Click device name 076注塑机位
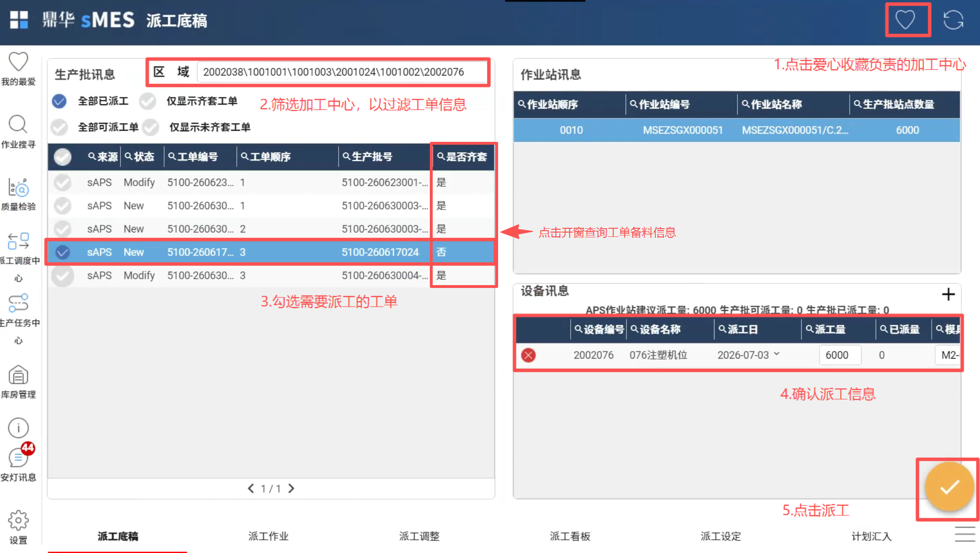 point(658,355)
